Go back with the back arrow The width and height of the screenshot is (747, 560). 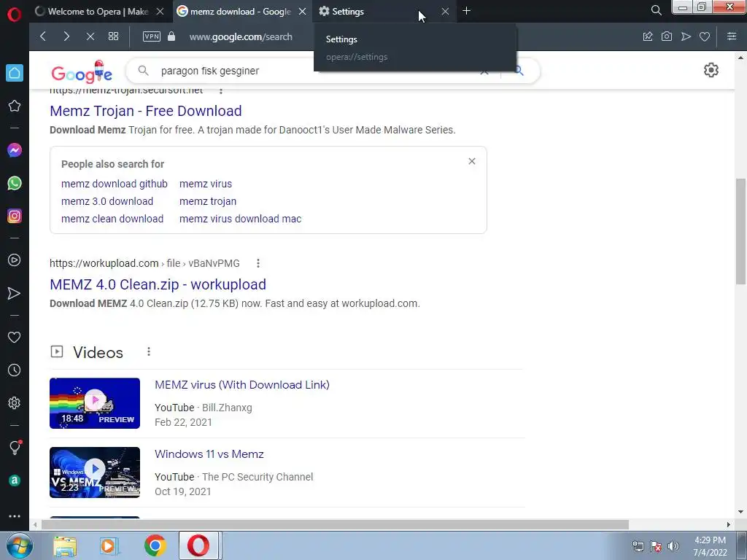43,36
